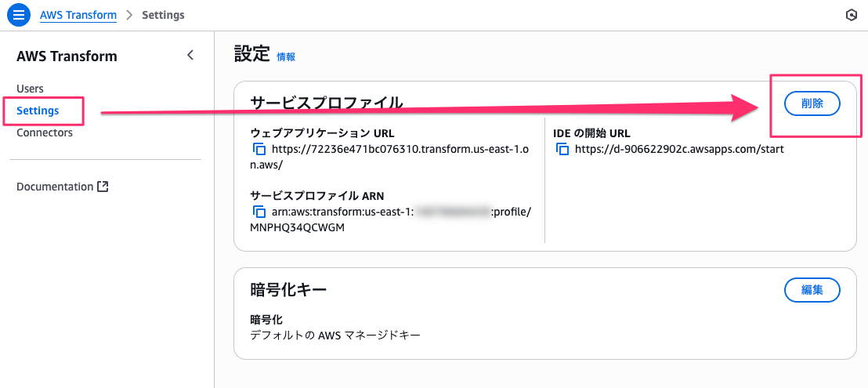Open the Users page
868x388 pixels.
[30, 89]
